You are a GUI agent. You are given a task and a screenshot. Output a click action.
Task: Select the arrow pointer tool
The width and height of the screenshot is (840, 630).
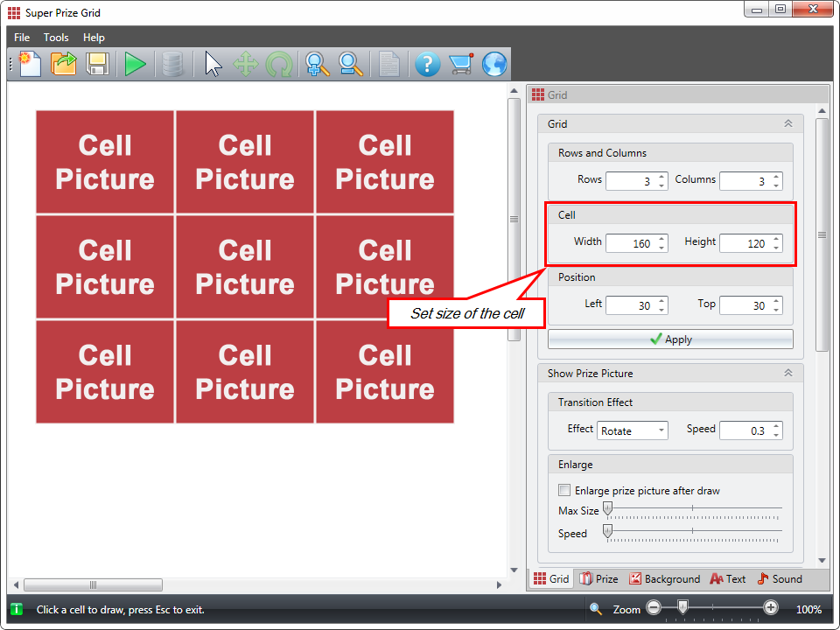point(213,64)
